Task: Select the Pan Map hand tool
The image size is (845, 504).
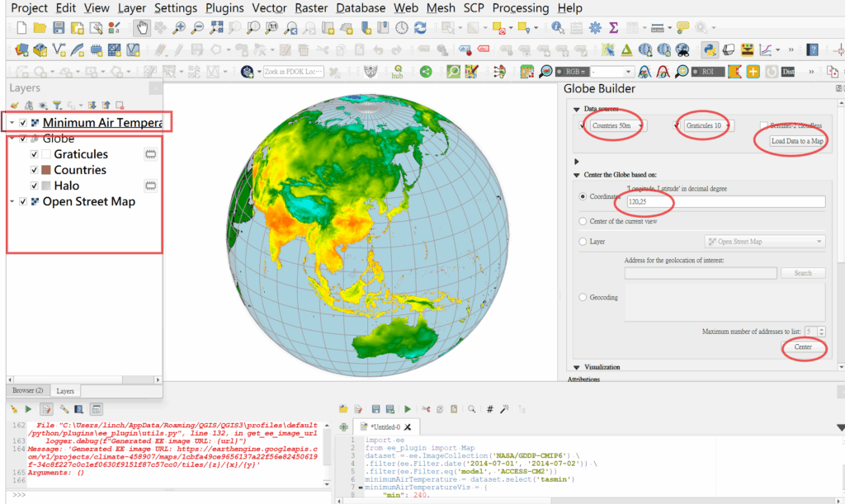Action: (142, 28)
